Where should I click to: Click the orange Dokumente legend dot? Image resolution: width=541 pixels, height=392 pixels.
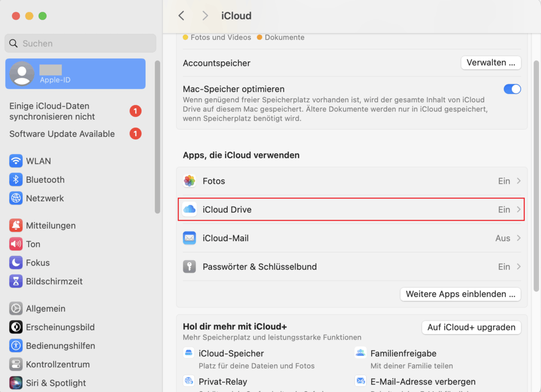(260, 37)
